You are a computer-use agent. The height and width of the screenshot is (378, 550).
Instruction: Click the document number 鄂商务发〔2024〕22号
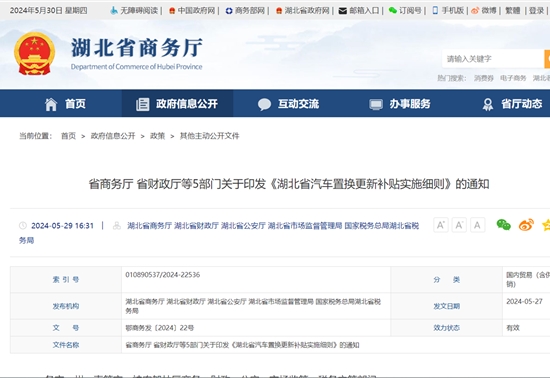pos(160,328)
